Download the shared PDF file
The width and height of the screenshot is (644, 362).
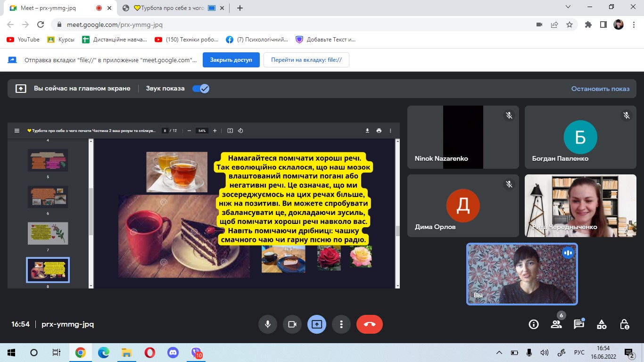coord(367,131)
